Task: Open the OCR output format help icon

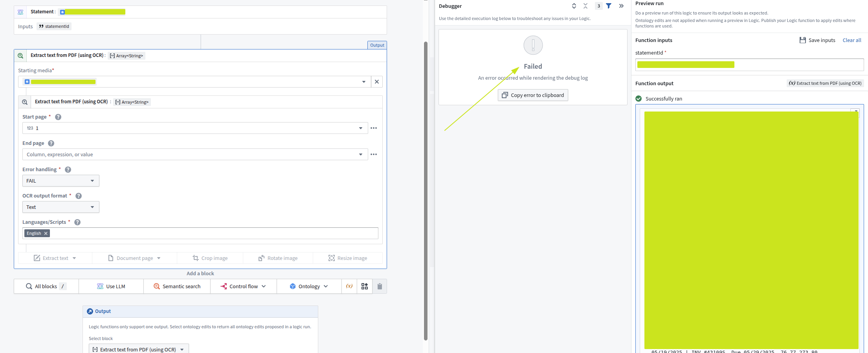Action: pyautogui.click(x=79, y=196)
